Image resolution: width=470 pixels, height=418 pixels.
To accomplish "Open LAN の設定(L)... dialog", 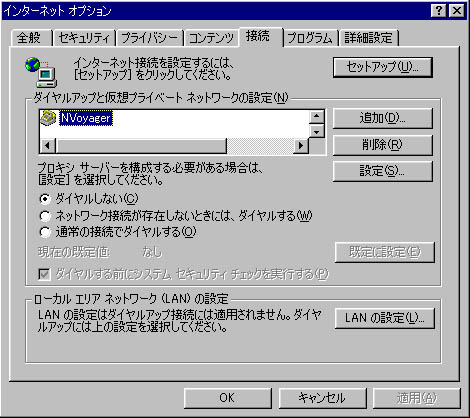I will [x=385, y=318].
